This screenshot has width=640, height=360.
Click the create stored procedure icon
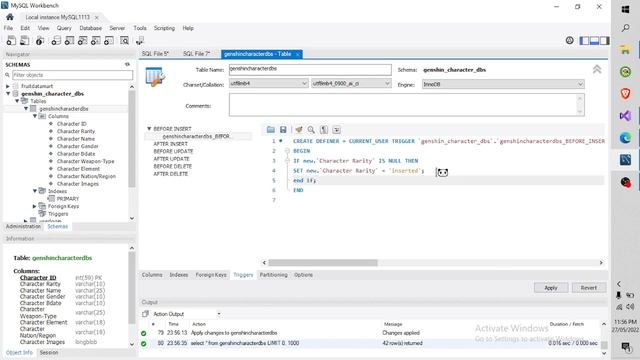[96, 40]
